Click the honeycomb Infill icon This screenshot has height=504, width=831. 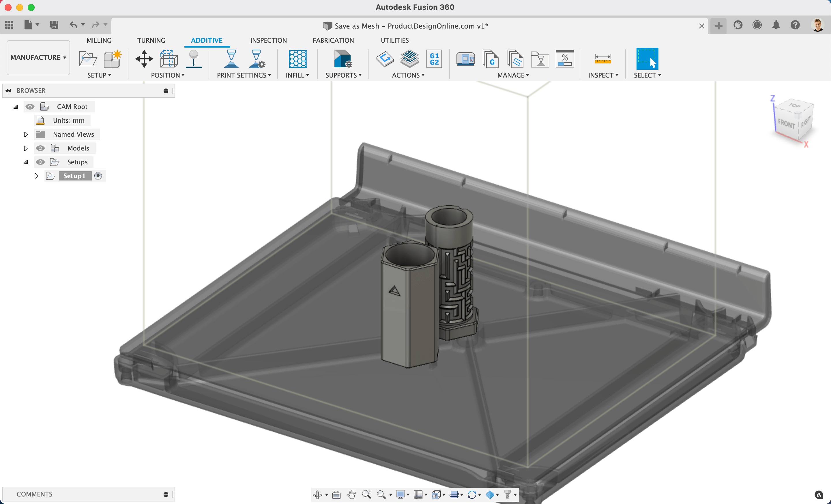(297, 59)
